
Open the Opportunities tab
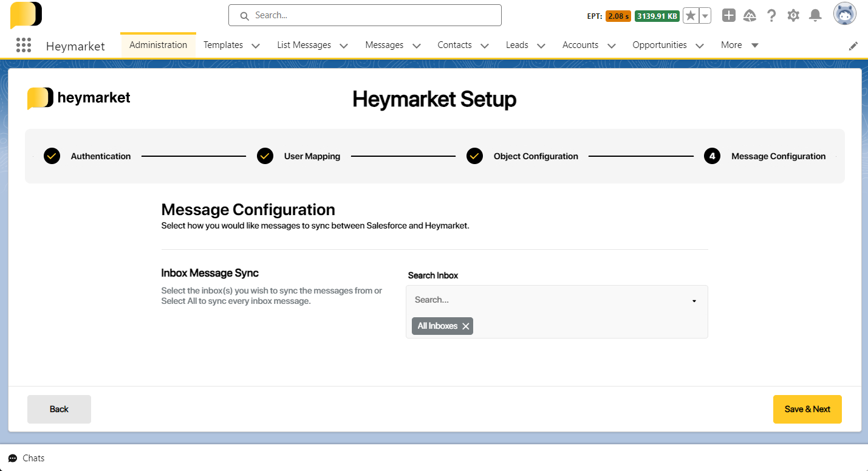coord(660,45)
